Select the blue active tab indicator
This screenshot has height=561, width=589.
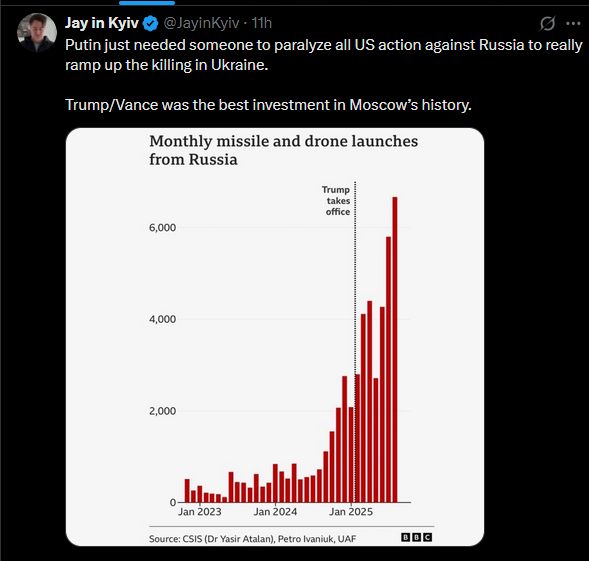pos(147,3)
